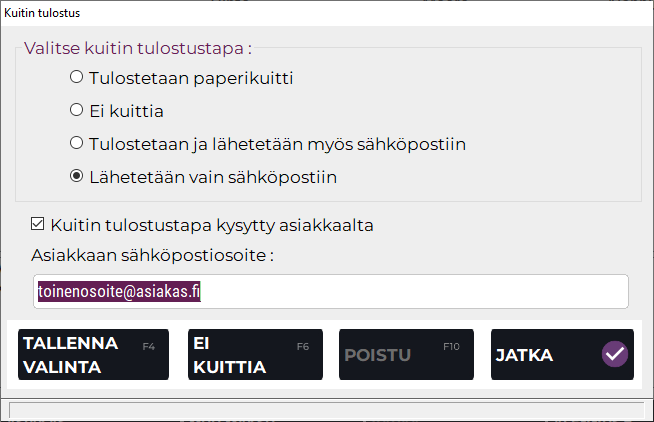The image size is (654, 422).
Task: Select "Tulostetaan ja lähetetään myös sähköpostiin" option
Action: click(x=76, y=144)
